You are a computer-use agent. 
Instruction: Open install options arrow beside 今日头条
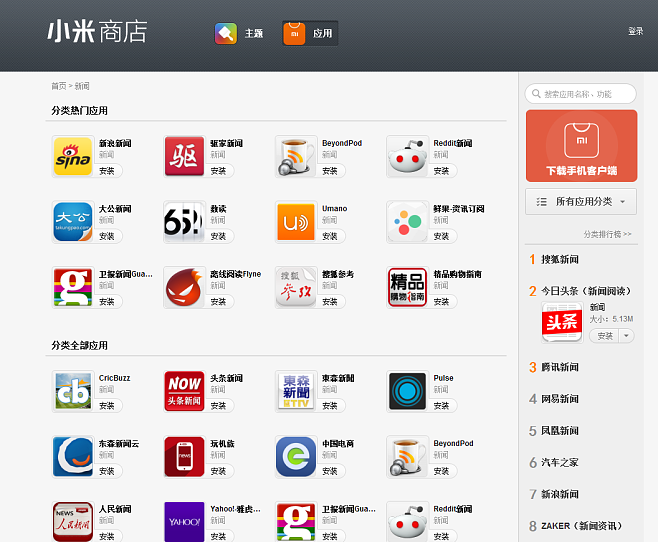(627, 336)
